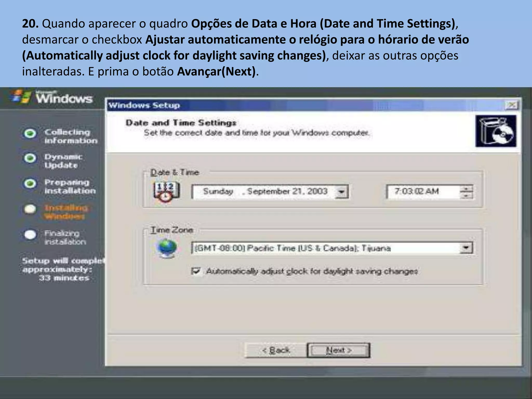
Task: Click the 'Finalizing installation' label
Action: pyautogui.click(x=65, y=237)
